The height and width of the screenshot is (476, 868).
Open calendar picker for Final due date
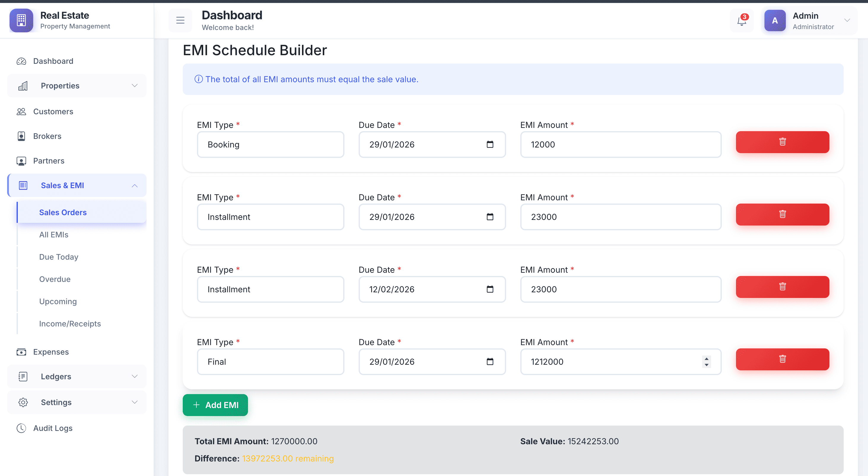[489, 362]
